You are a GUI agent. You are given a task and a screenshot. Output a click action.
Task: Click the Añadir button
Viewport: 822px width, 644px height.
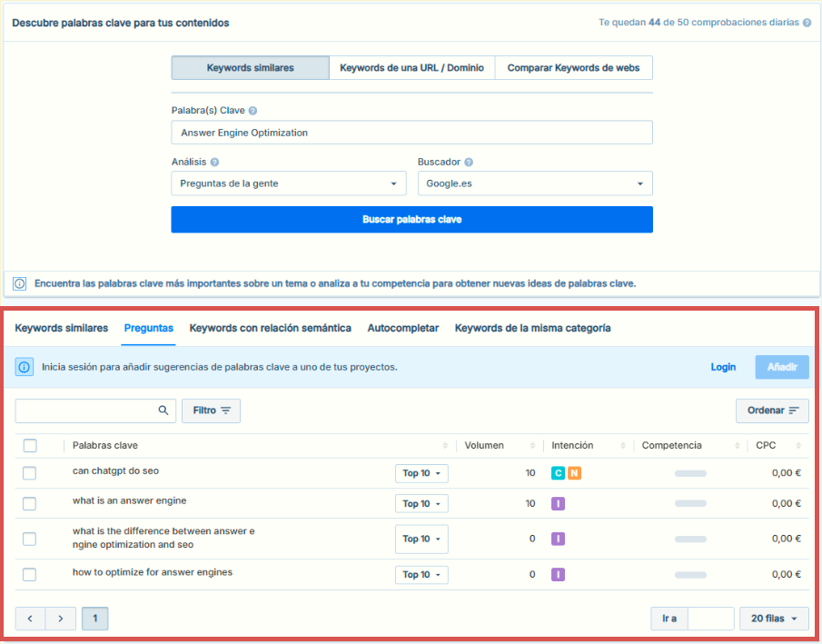[782, 367]
